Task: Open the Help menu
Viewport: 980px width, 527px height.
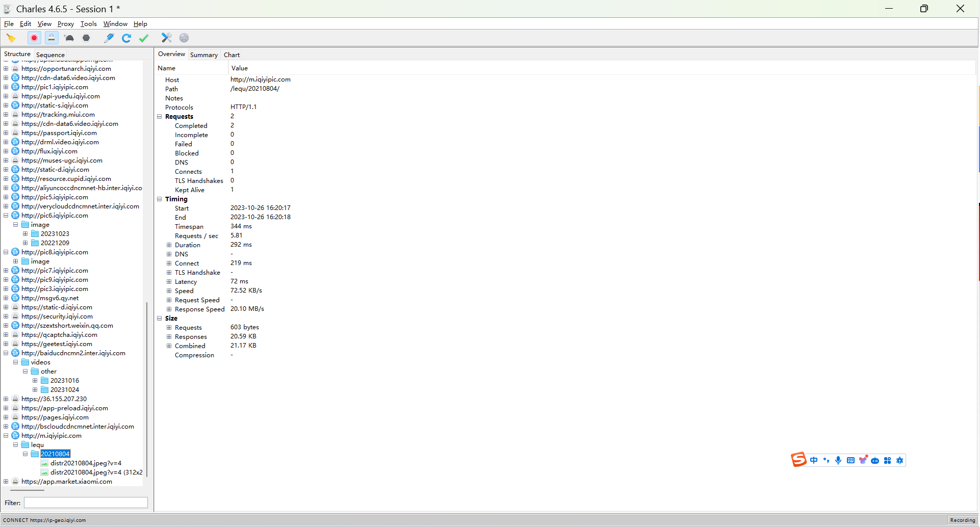Action: pos(140,23)
